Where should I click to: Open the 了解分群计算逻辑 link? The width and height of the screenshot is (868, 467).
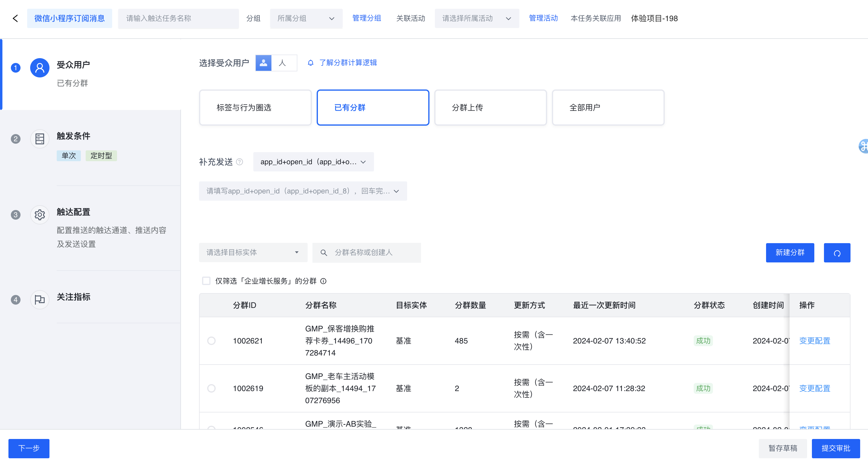click(348, 63)
